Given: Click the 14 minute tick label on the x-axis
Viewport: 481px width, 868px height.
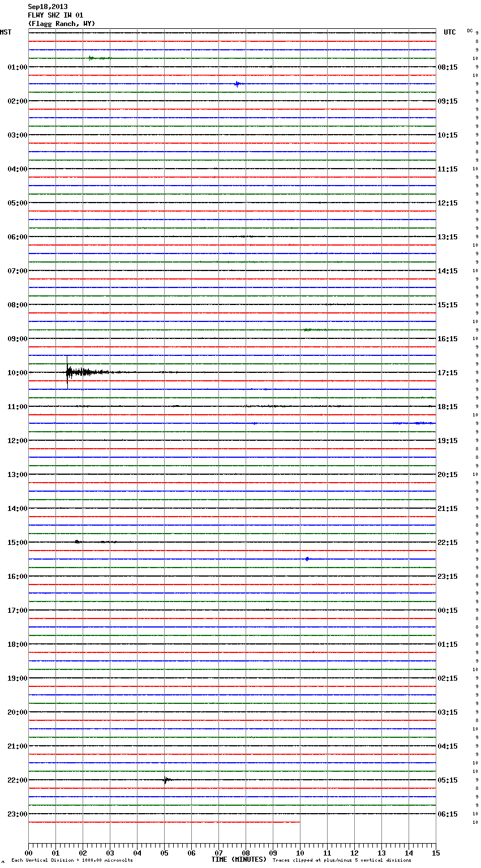Looking at the screenshot, I should (409, 853).
